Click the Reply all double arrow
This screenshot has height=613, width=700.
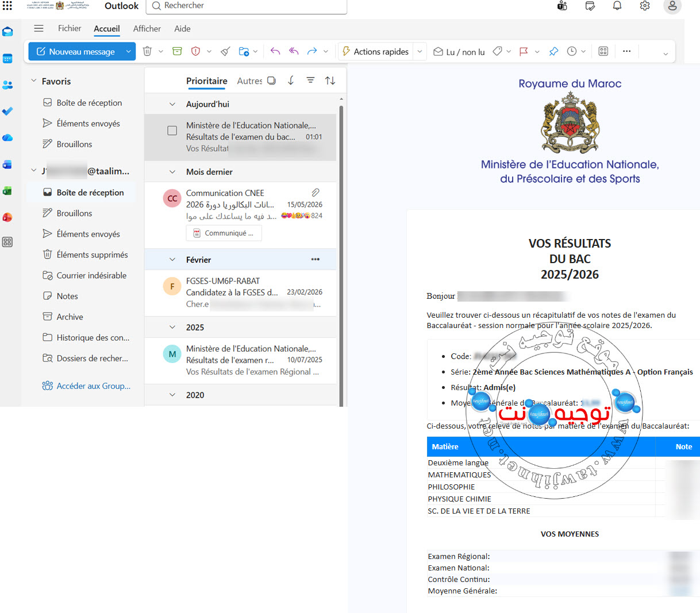coord(294,51)
